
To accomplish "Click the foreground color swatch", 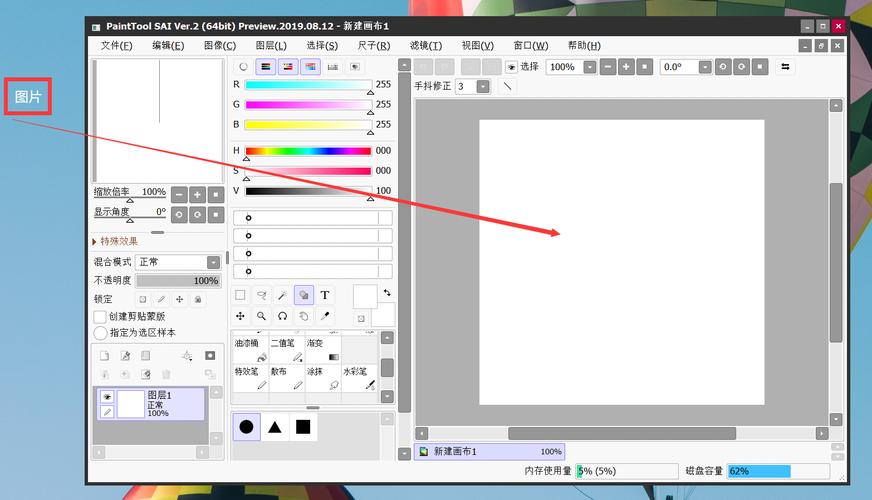I will [x=365, y=296].
